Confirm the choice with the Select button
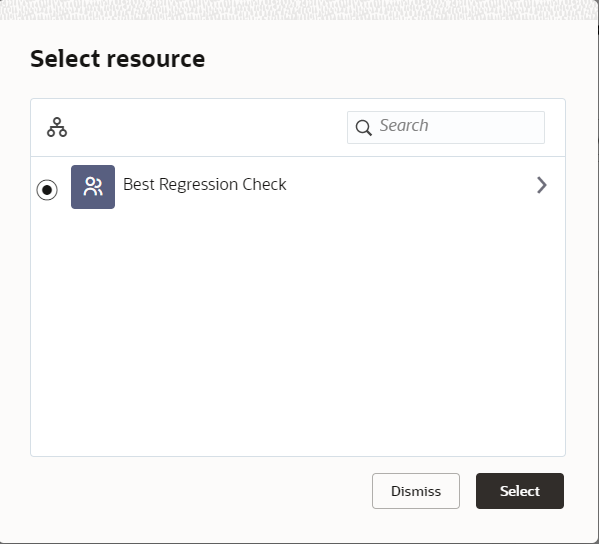 point(520,491)
